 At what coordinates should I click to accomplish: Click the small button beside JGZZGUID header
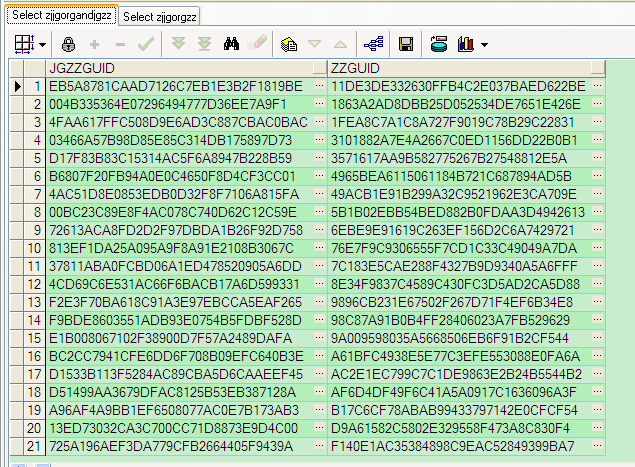pos(320,67)
